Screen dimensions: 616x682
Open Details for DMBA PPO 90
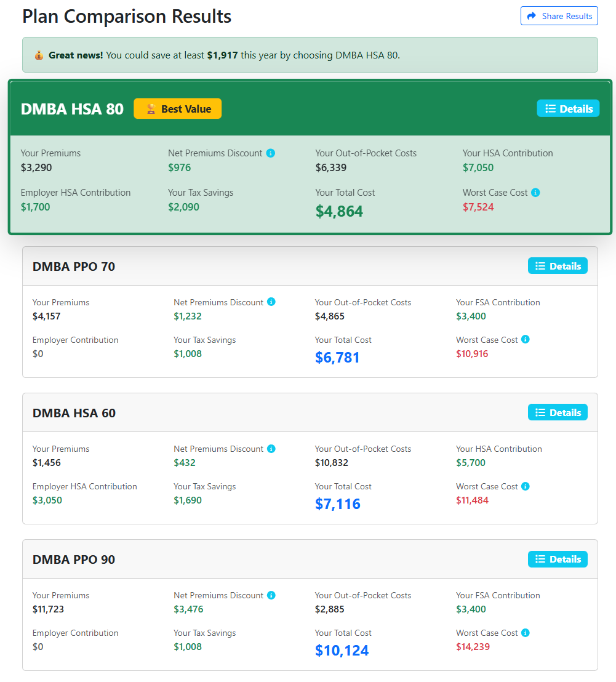tap(558, 559)
